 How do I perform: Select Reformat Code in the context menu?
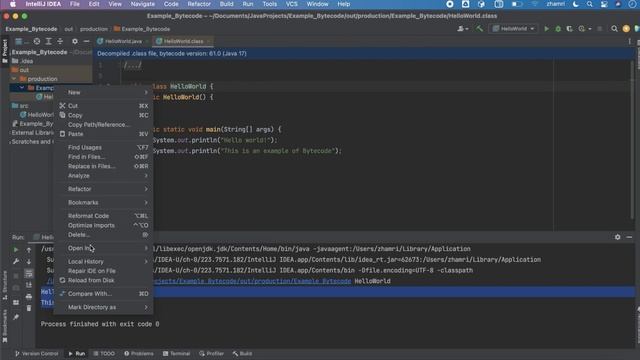tap(104, 216)
